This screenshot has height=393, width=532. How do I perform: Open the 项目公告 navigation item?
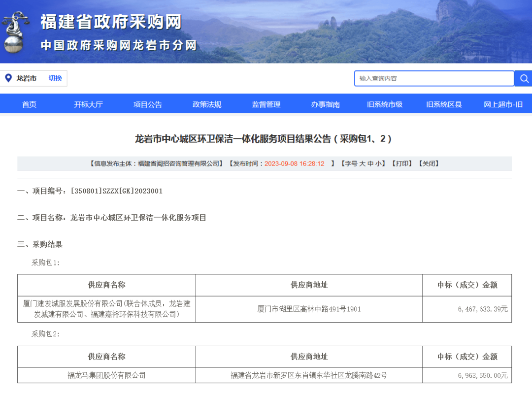point(148,104)
